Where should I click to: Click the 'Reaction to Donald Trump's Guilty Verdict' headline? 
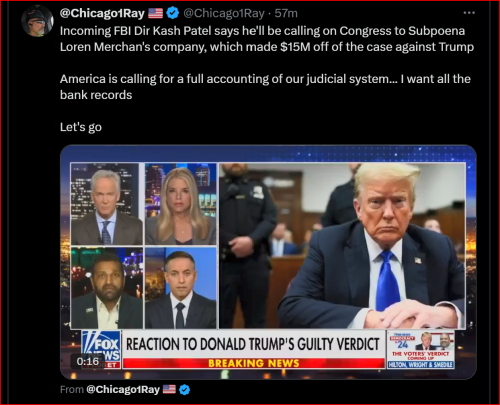point(253,344)
